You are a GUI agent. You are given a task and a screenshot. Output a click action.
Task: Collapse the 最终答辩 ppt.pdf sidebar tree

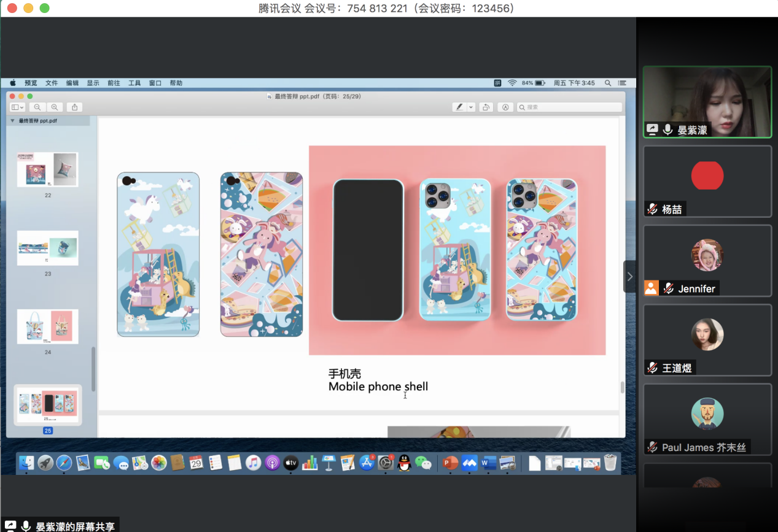[12, 121]
